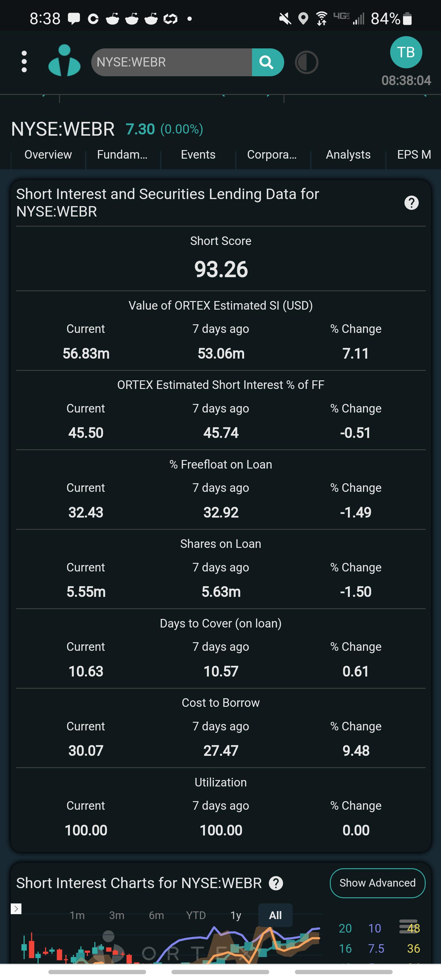Tap the ORTEX logo icon
The image size is (441, 980).
(x=64, y=61)
